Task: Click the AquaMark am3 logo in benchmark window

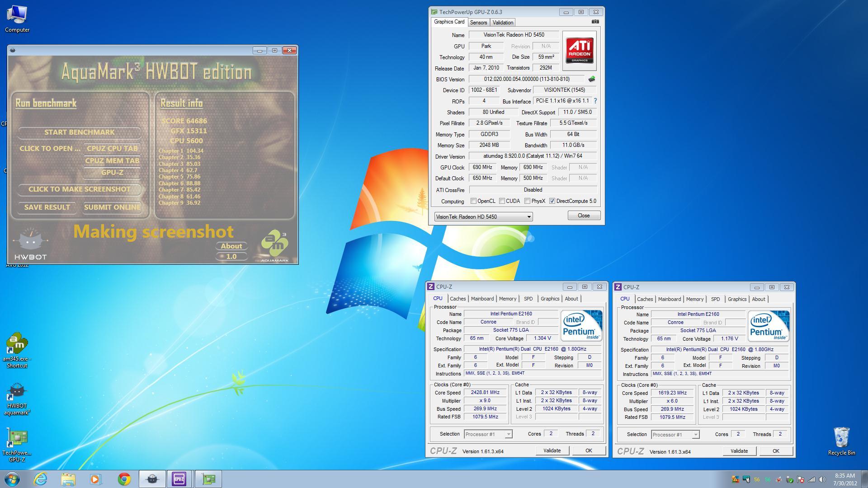Action: pos(274,246)
